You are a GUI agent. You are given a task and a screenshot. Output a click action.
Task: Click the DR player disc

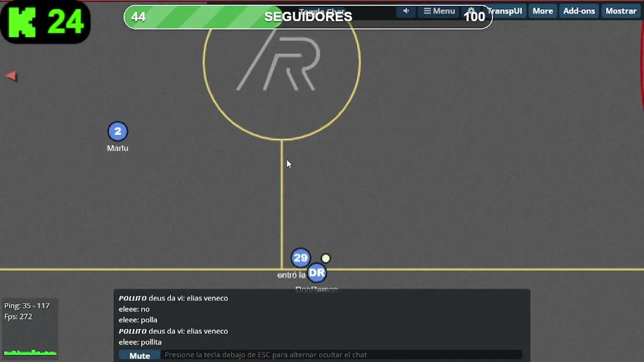tap(317, 273)
